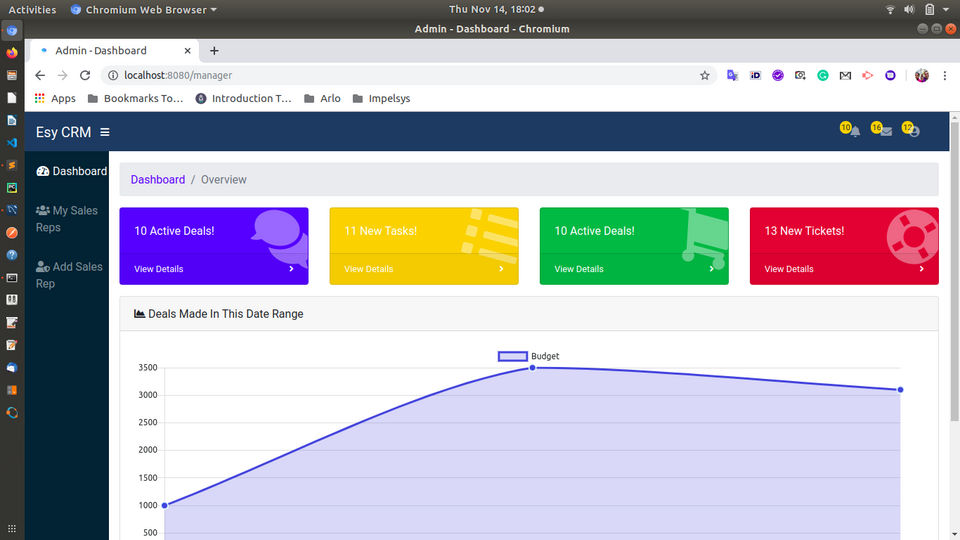Image resolution: width=960 pixels, height=540 pixels.
Task: Open notifications bell with 10 badge
Action: click(850, 130)
